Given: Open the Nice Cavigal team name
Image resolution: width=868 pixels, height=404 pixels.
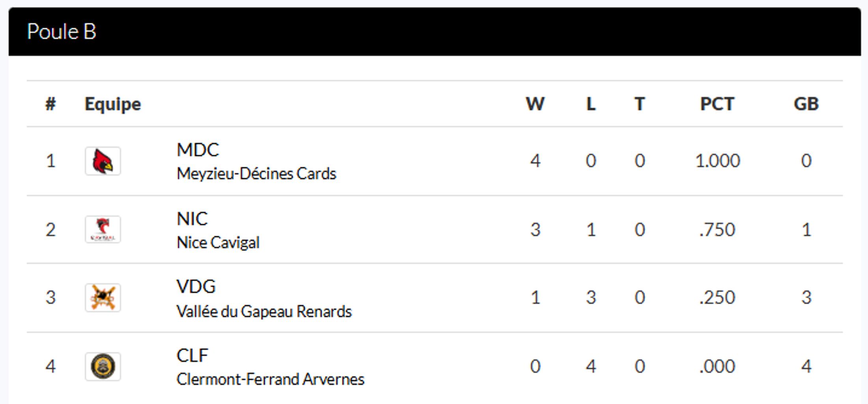Looking at the screenshot, I should [x=218, y=243].
